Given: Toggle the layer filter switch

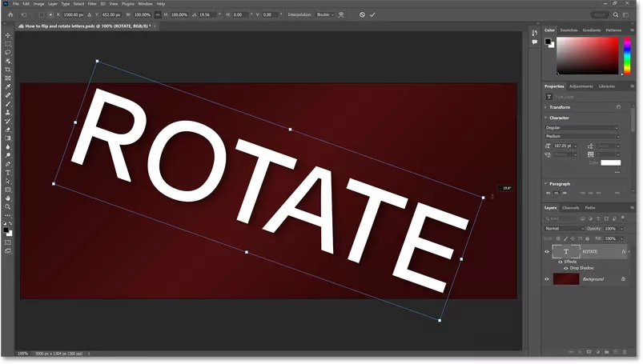Looking at the screenshot, I should pos(623,218).
